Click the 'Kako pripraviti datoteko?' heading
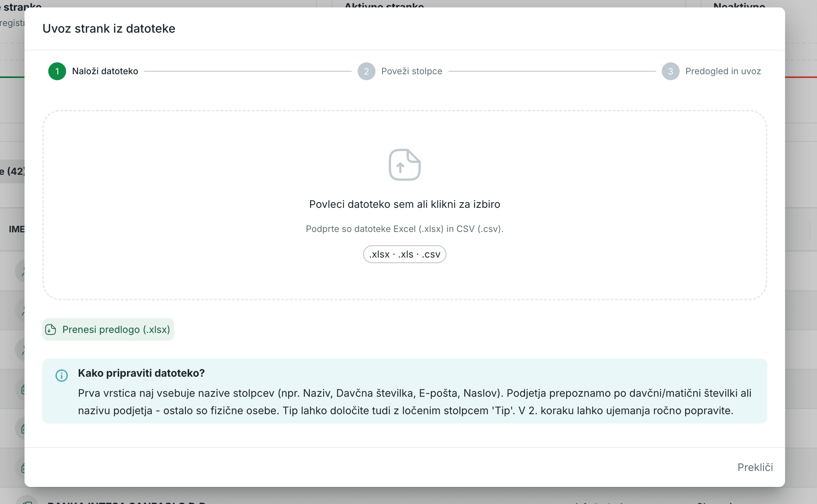The width and height of the screenshot is (817, 504). tap(141, 373)
